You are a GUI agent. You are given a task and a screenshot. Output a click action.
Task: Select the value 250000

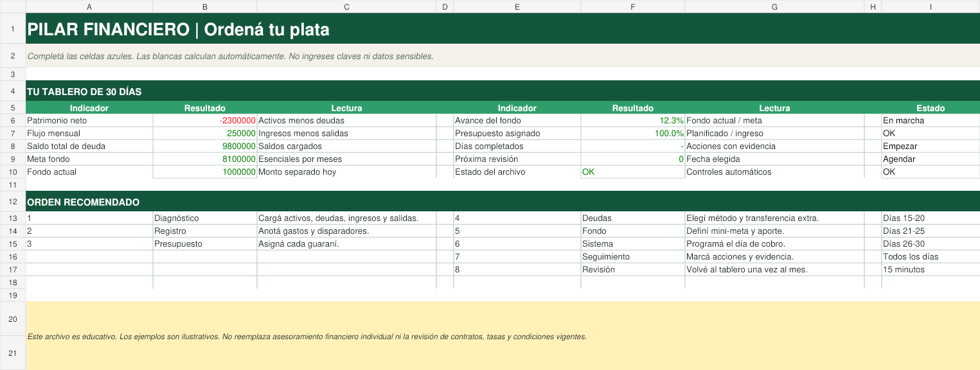click(205, 134)
